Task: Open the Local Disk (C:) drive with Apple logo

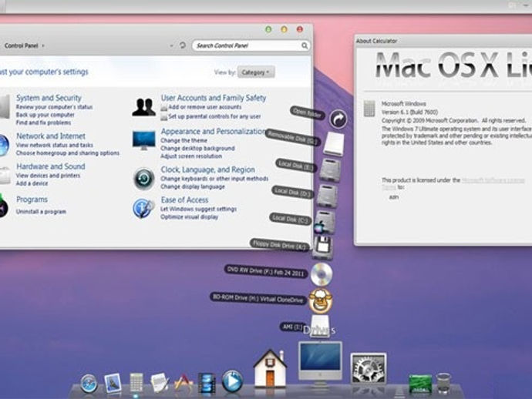Action: click(325, 222)
